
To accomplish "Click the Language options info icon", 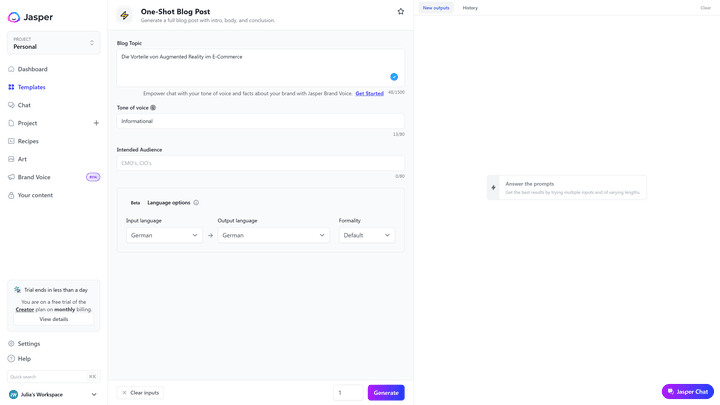I will point(196,203).
